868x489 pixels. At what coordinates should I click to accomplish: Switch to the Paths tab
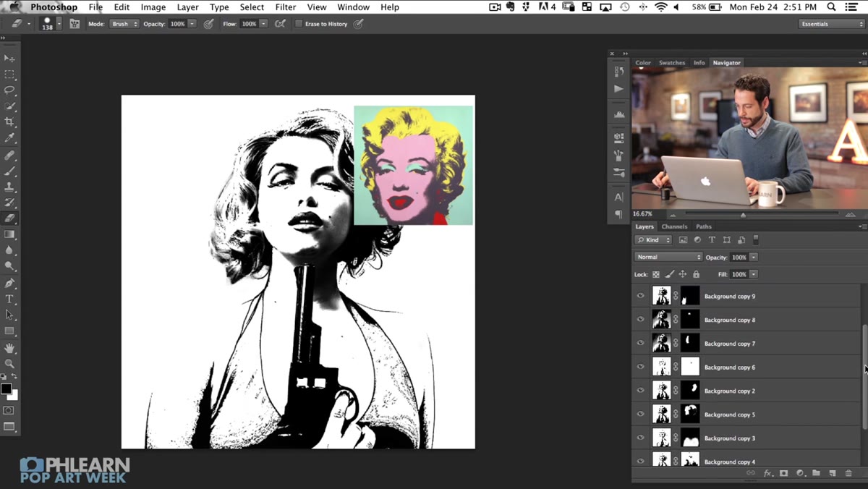coord(704,226)
